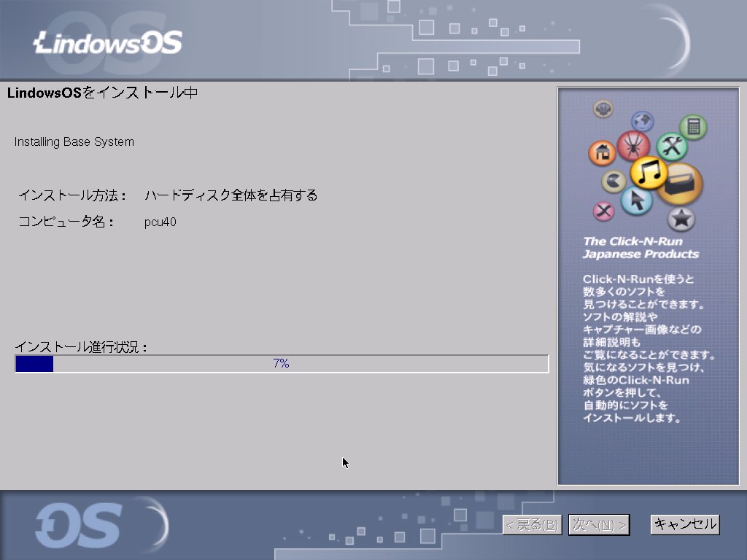The image size is (747, 560).
Task: Click the 戻る(B) back button
Action: 532,525
